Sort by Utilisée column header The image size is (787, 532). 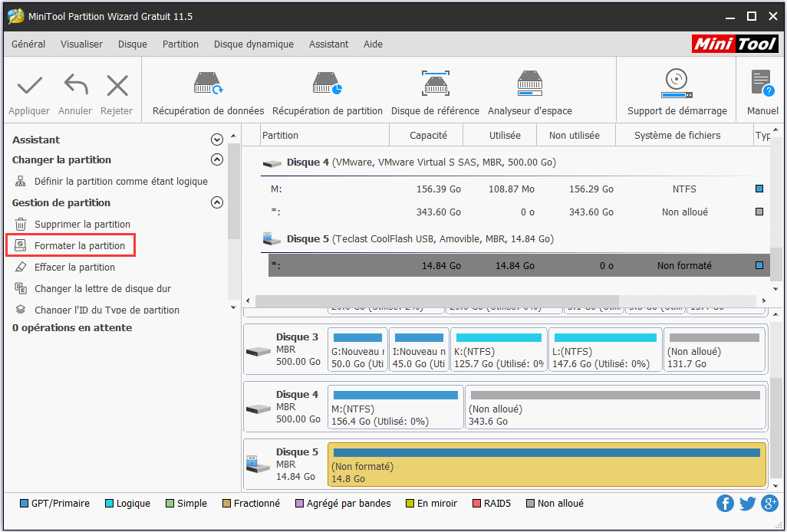[499, 136]
